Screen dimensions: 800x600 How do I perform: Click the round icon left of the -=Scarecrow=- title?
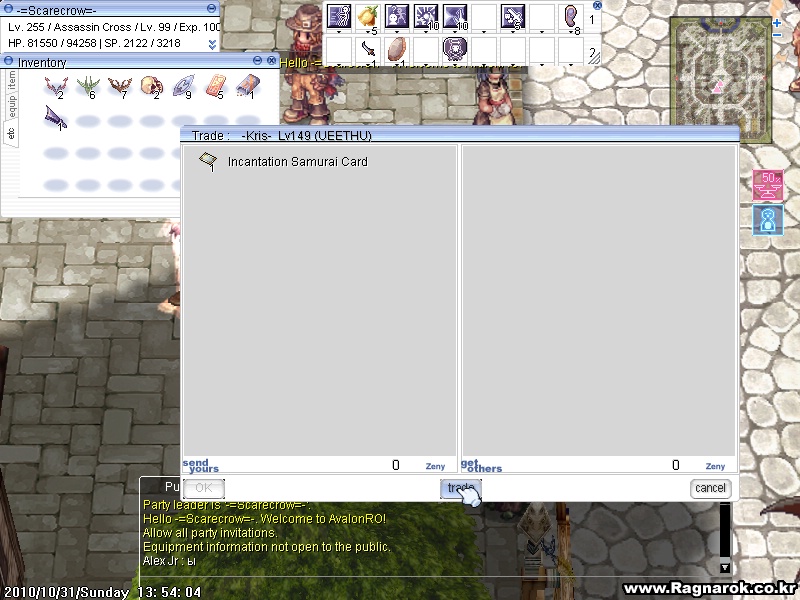8,9
